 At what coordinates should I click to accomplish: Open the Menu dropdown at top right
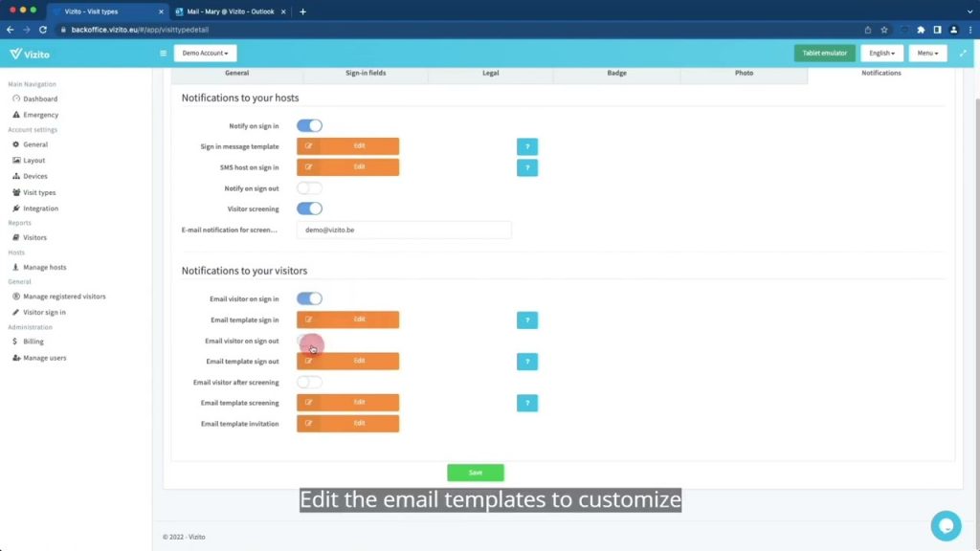click(927, 53)
